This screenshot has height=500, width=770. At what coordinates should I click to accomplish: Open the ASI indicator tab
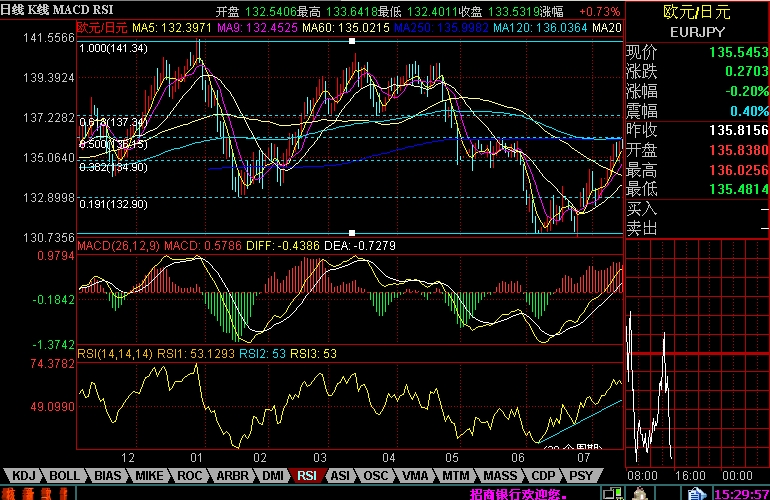[340, 475]
